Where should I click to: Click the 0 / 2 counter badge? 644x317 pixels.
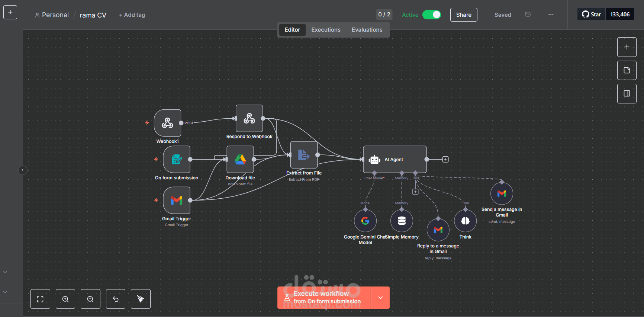point(384,15)
